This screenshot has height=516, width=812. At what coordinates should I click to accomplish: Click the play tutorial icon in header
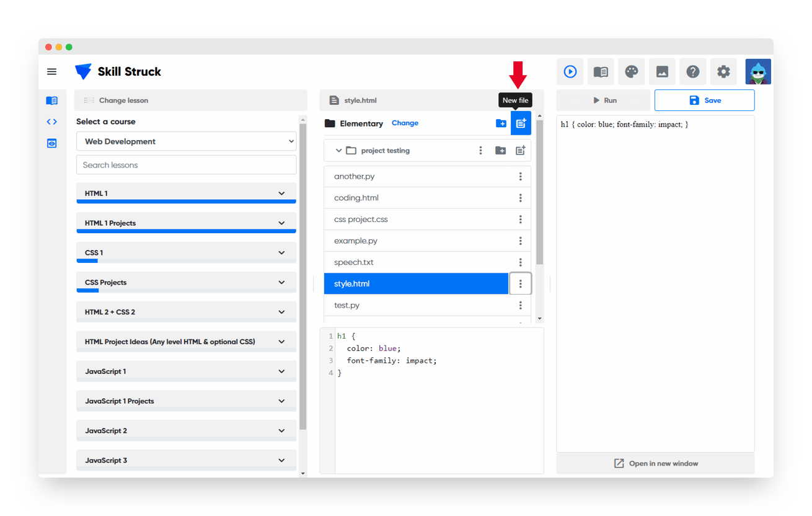click(x=570, y=72)
